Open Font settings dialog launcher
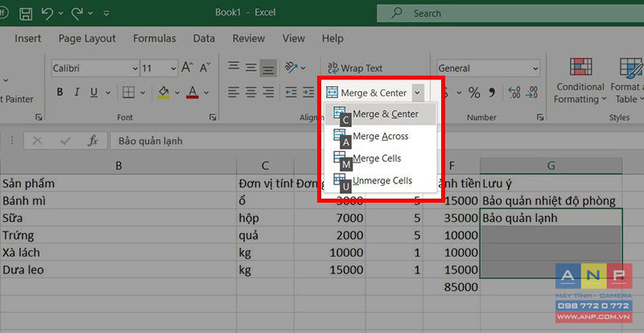Screen dimensions: 644x333 213,117
